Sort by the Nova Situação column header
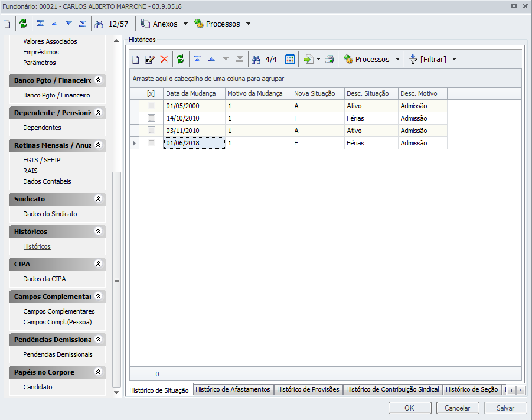Image resolution: width=532 pixels, height=420 pixels. tap(318, 93)
